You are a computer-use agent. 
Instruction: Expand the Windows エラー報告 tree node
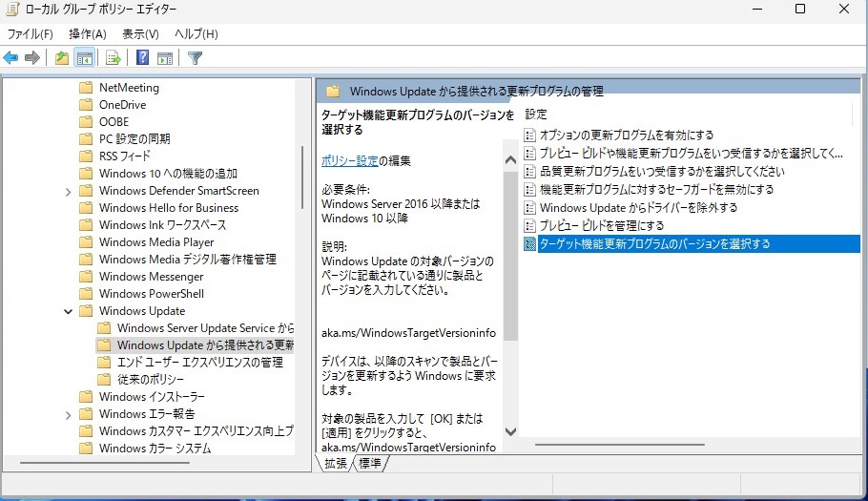click(x=69, y=414)
